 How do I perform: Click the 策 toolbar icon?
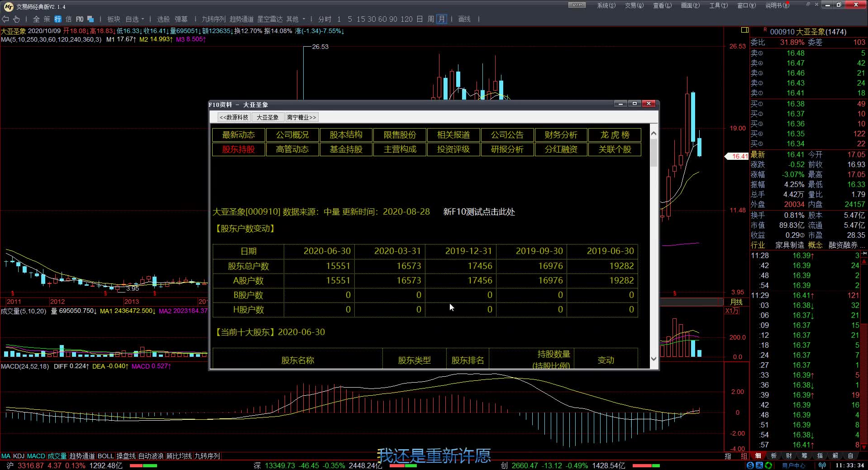[x=47, y=19]
